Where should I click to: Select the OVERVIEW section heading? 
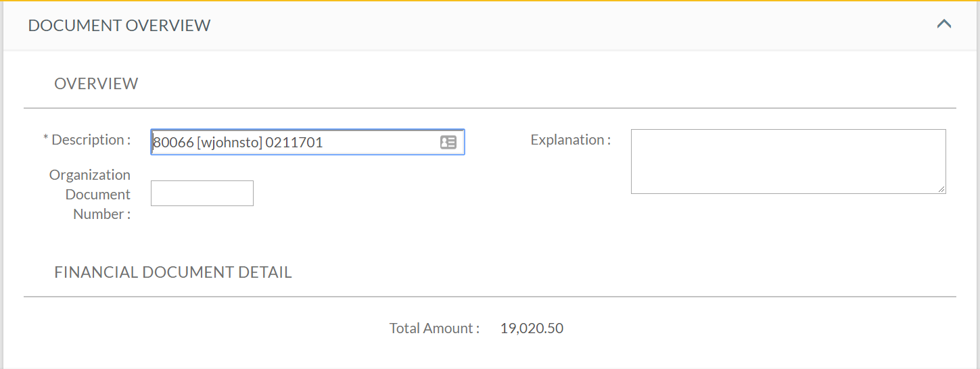pyautogui.click(x=96, y=84)
